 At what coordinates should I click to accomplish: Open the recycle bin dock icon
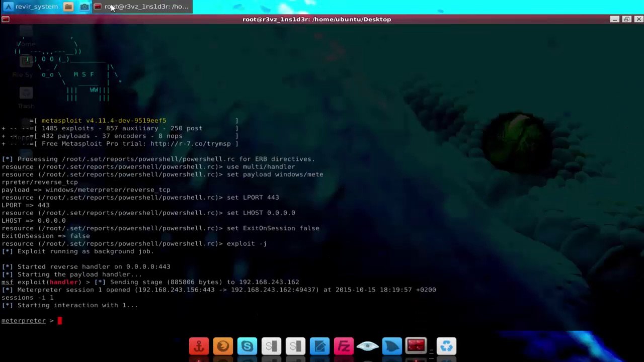tap(446, 346)
